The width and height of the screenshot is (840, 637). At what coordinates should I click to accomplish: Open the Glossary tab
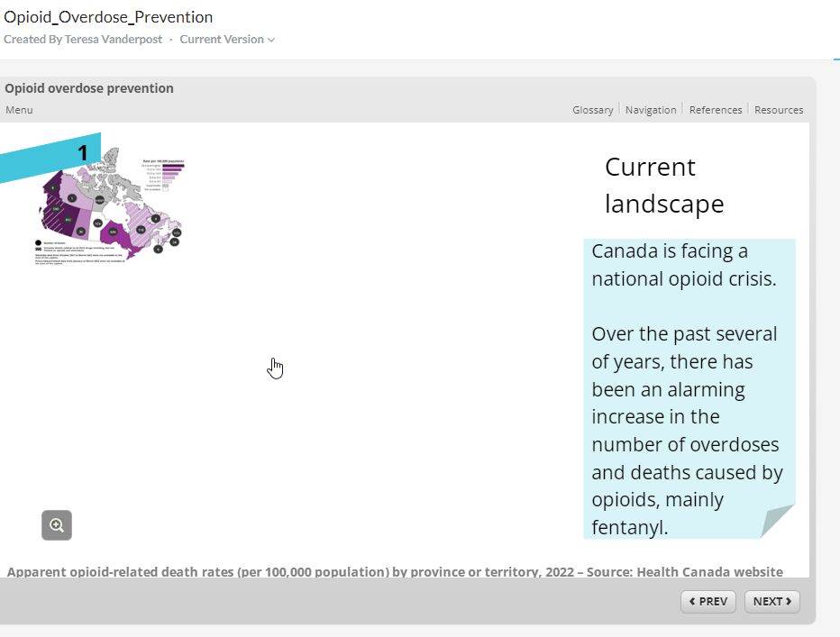[592, 110]
